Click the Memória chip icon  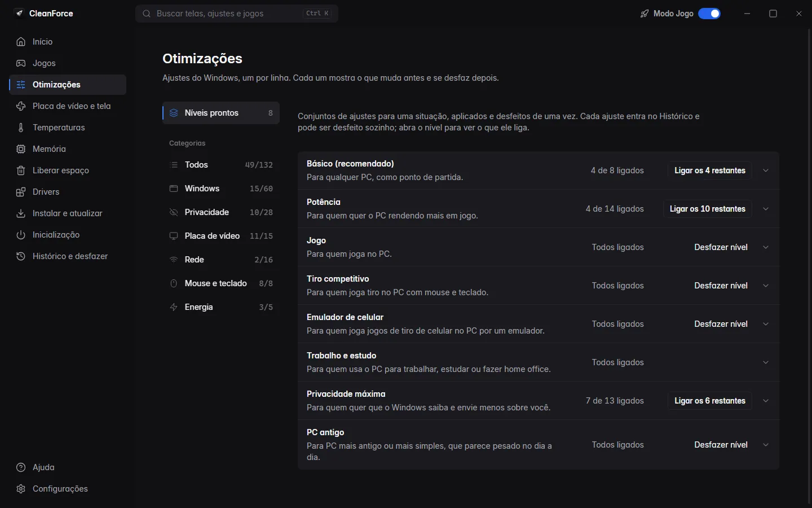(21, 149)
